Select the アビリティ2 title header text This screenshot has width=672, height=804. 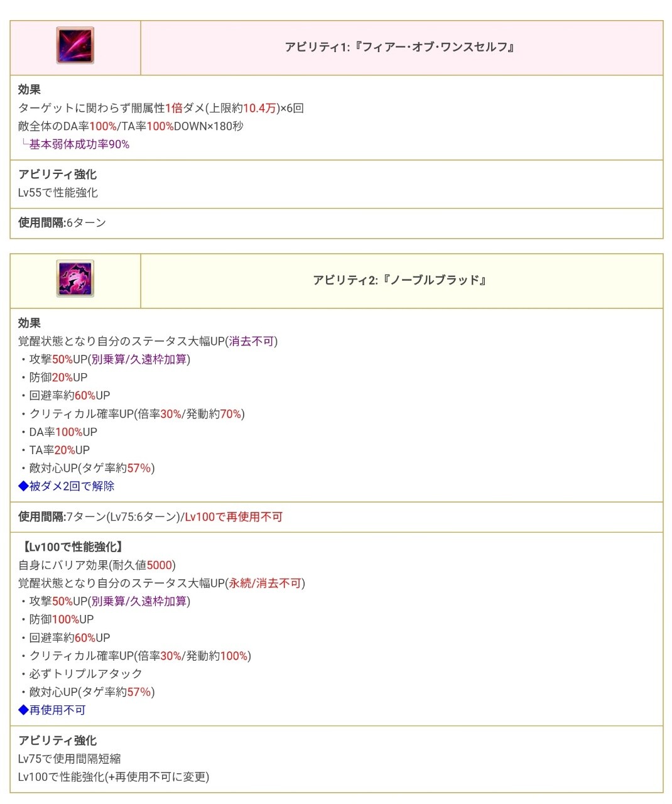point(401,280)
